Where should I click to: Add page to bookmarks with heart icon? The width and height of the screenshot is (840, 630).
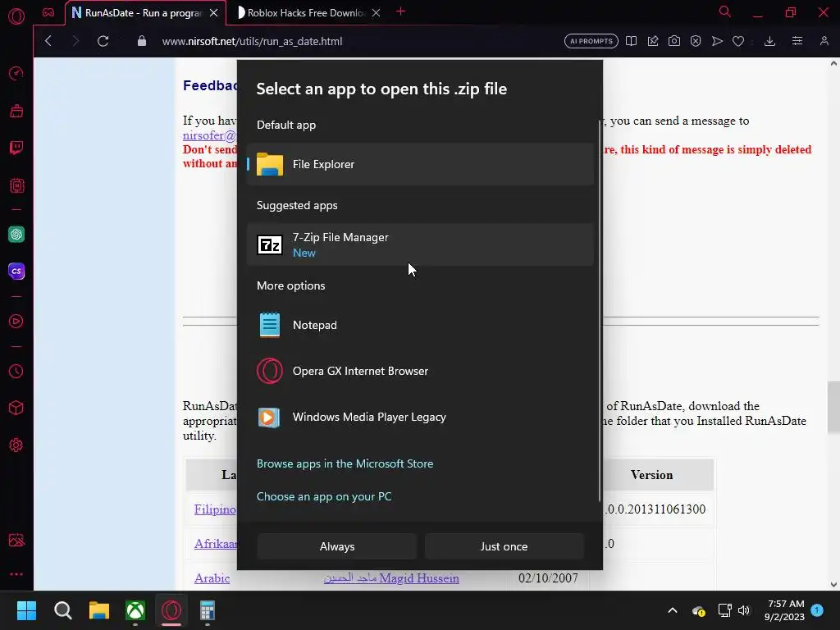pyautogui.click(x=738, y=41)
